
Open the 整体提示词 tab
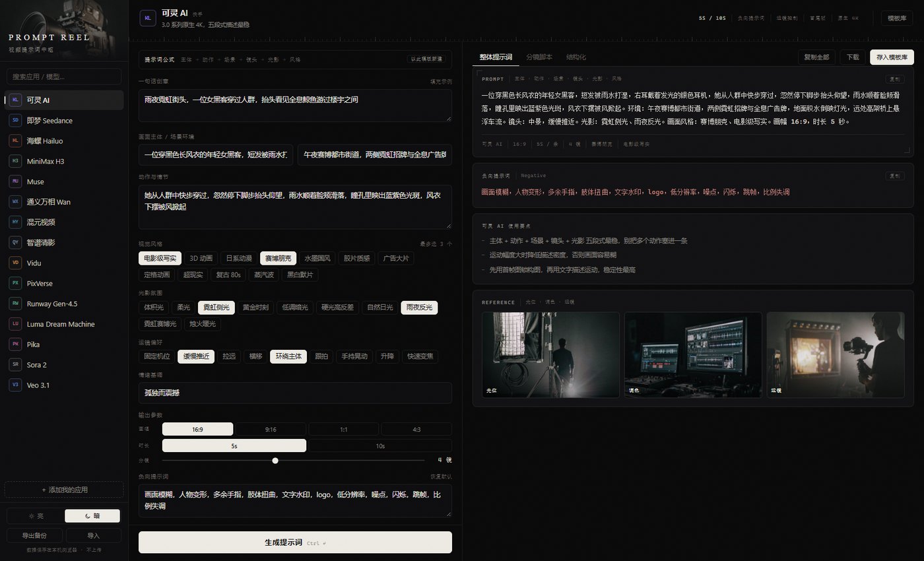[x=496, y=57]
